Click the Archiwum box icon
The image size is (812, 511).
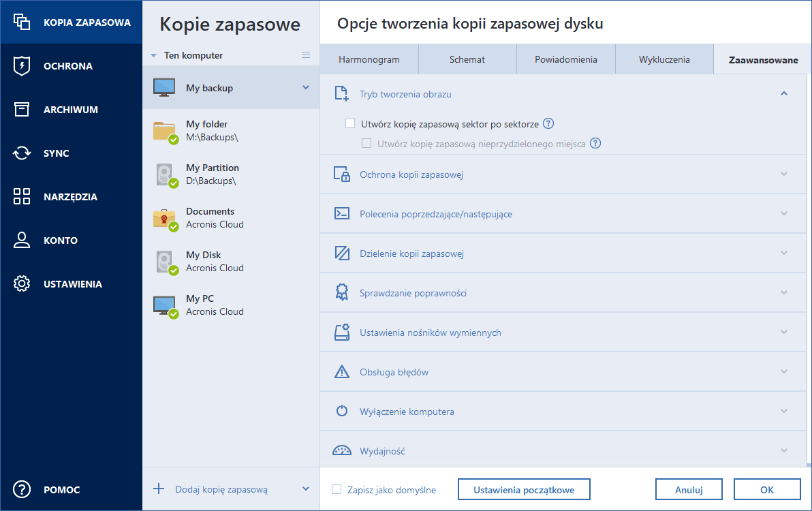22,110
